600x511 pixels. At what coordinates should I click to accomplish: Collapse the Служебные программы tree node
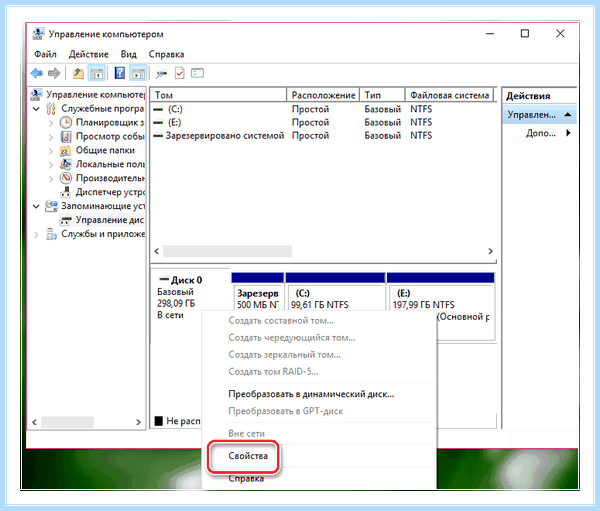[x=36, y=109]
